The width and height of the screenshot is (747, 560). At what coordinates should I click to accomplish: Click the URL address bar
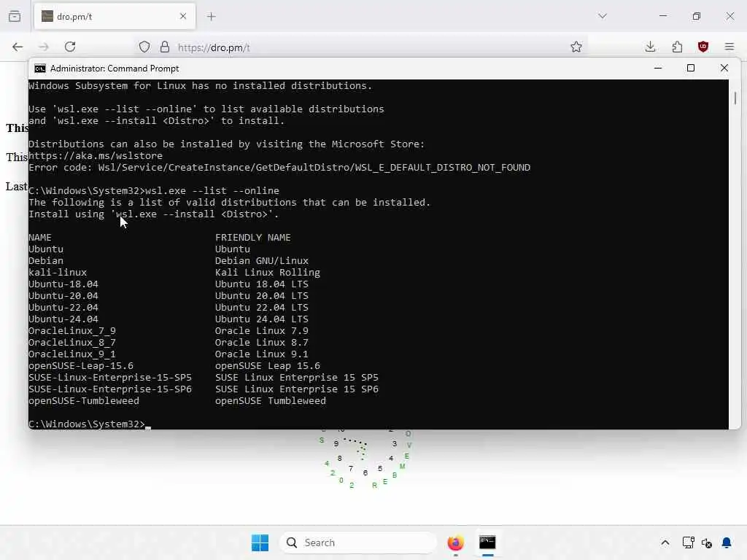pos(362,47)
